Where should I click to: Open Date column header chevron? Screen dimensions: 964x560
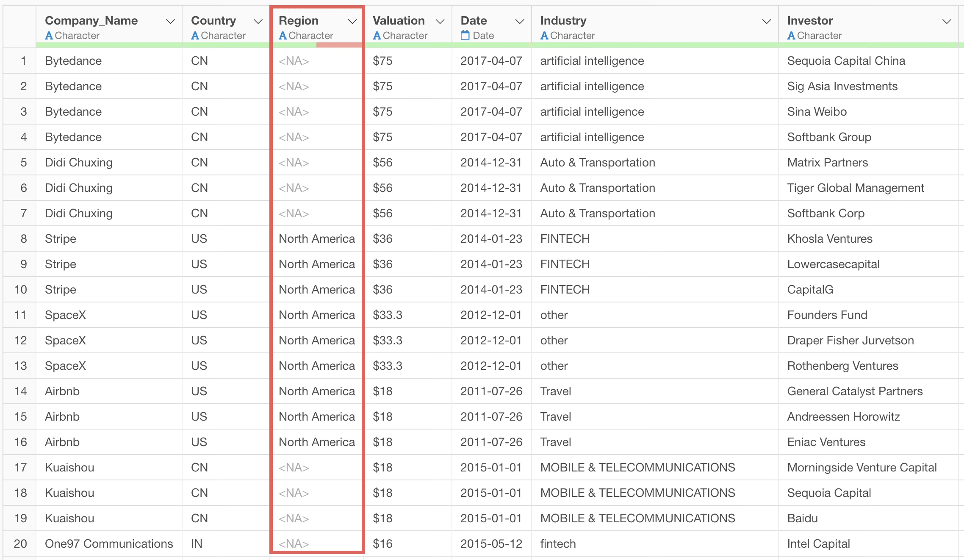[x=520, y=22]
